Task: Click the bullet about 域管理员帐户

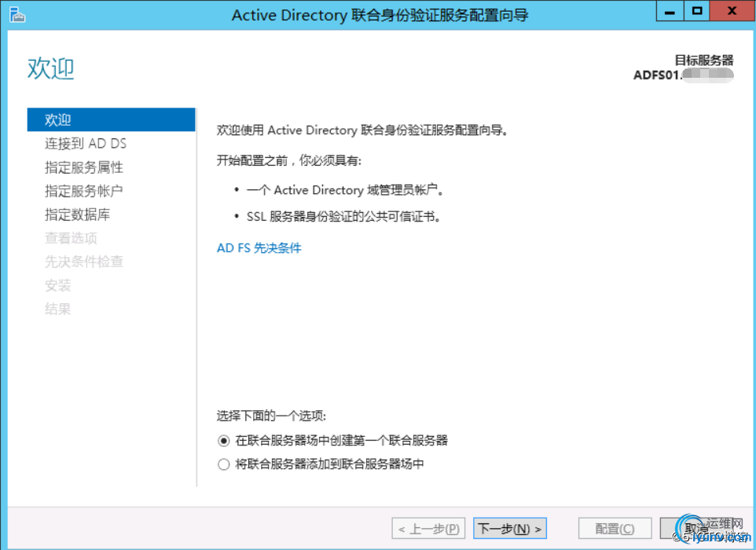Action: pos(345,190)
